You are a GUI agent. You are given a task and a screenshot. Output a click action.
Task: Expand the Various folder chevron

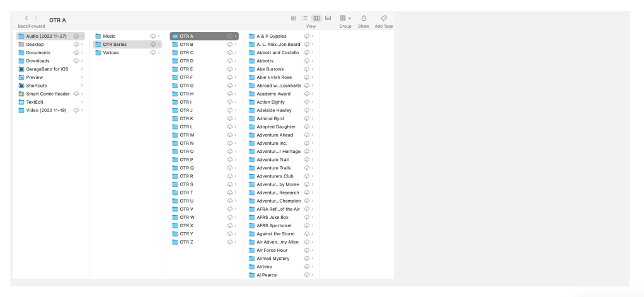(159, 53)
